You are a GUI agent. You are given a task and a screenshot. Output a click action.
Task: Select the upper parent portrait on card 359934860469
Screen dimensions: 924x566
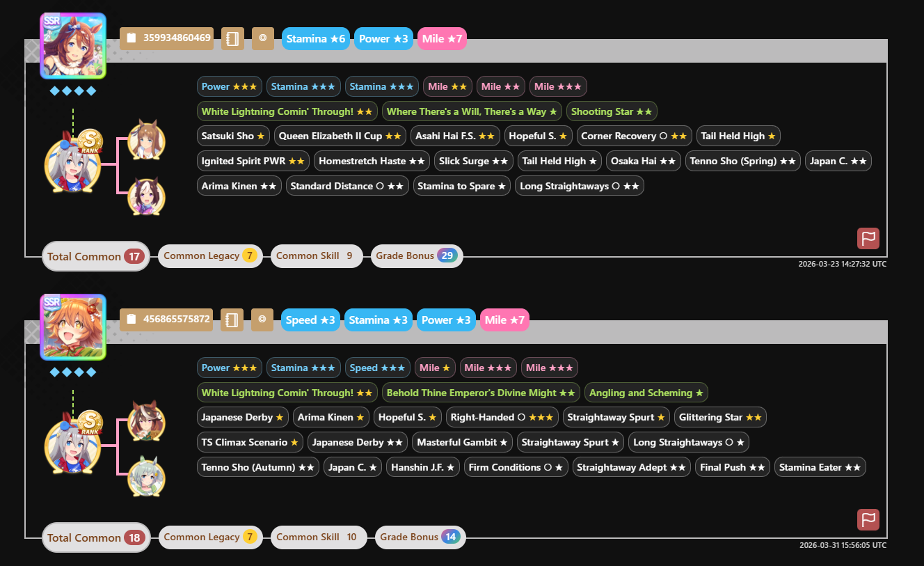[147, 139]
